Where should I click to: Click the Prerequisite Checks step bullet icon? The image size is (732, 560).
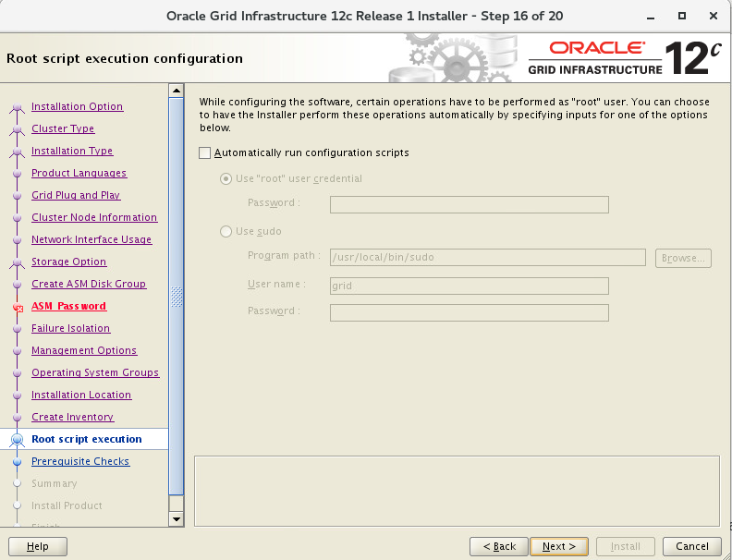(x=18, y=461)
